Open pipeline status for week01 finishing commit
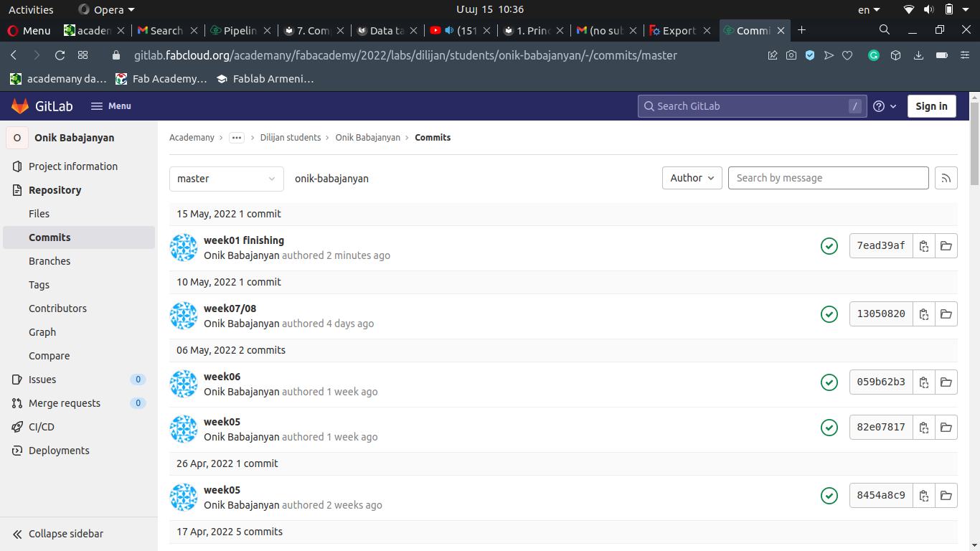980x551 pixels. 829,246
